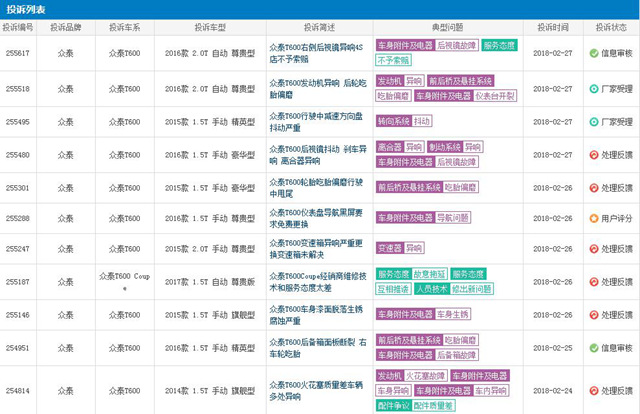This screenshot has height=414, width=640.
Task: Click 不予索赔 tag in row 255617
Action: (x=393, y=60)
